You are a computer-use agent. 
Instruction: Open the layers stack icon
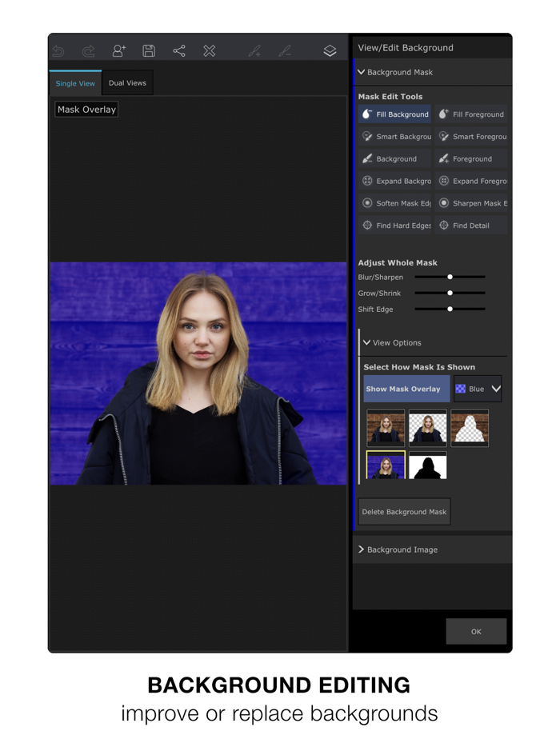click(x=330, y=50)
